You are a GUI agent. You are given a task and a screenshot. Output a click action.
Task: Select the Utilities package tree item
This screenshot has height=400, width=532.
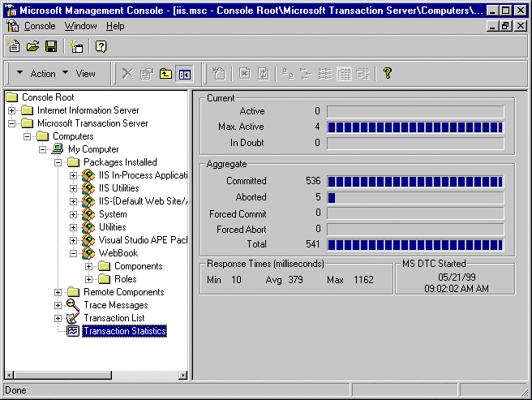coord(112,227)
